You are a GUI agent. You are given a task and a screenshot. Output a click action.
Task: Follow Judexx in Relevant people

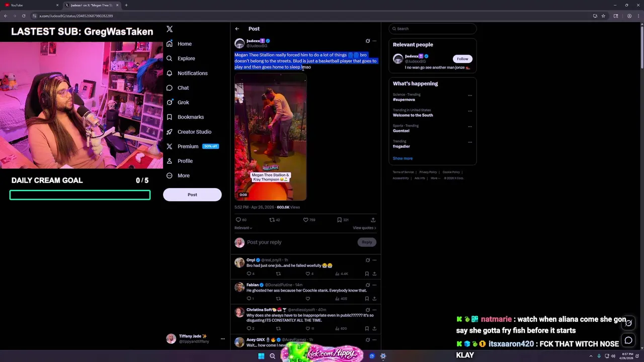click(x=462, y=59)
